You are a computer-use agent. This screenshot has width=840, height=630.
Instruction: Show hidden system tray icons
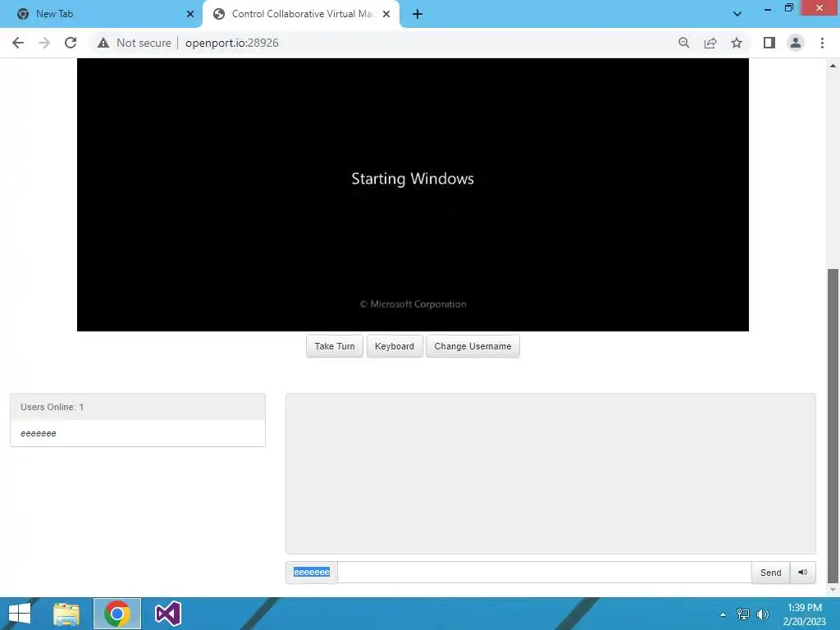pyautogui.click(x=724, y=614)
